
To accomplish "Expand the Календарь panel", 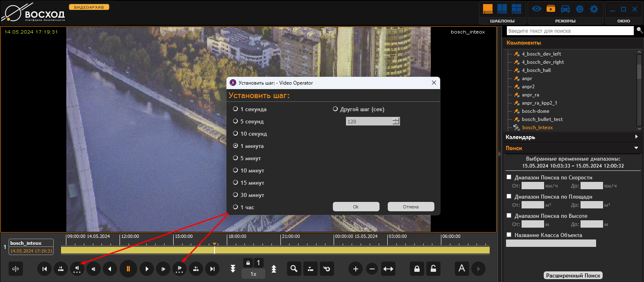I will (636, 137).
